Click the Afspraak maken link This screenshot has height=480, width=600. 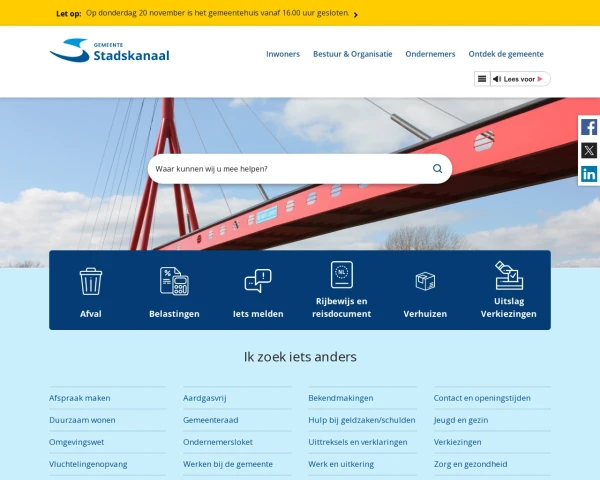[x=80, y=398]
